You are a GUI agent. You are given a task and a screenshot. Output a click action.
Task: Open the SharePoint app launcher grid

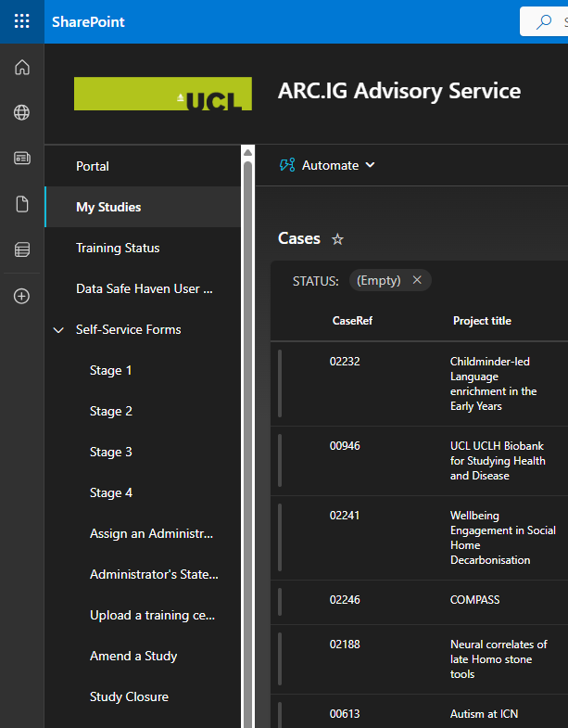pos(21,21)
